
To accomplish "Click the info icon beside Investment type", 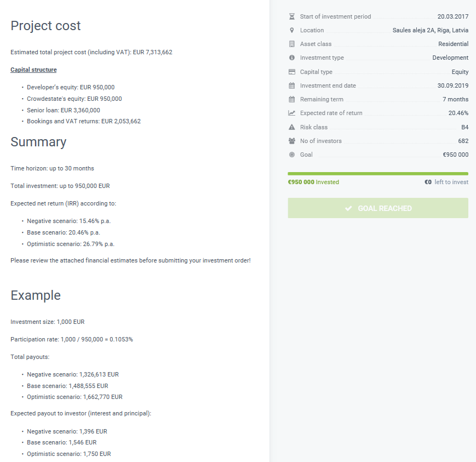I will (x=291, y=58).
